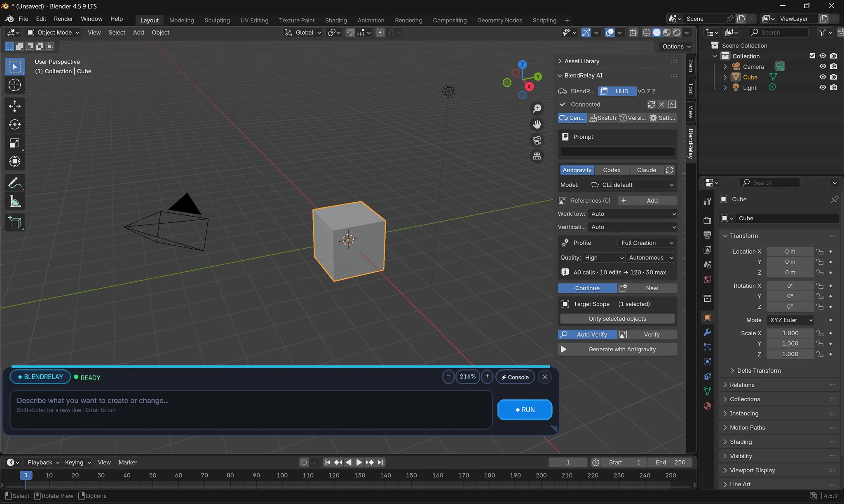Open the Physics properties tab icon
Image resolution: width=844 pixels, height=504 pixels.
tap(707, 362)
